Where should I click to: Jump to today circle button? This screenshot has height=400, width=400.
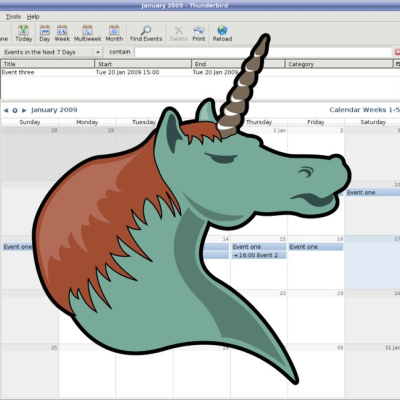pyautogui.click(x=15, y=110)
